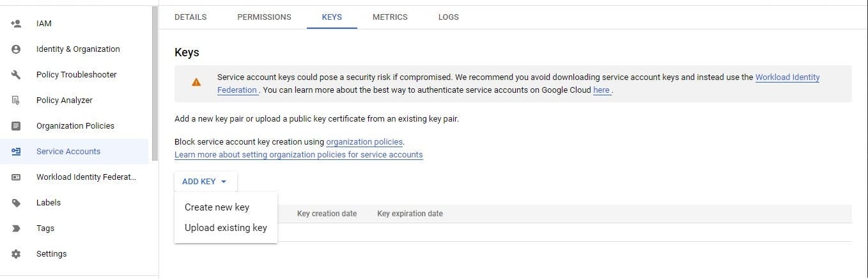Open the Workload Identity Federation link
The image size is (868, 279).
[787, 77]
